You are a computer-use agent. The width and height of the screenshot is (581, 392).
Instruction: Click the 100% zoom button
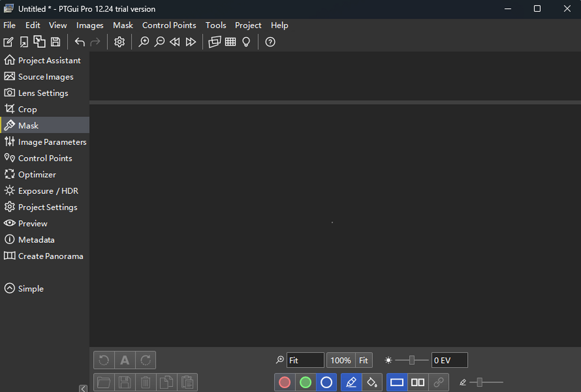coord(341,360)
